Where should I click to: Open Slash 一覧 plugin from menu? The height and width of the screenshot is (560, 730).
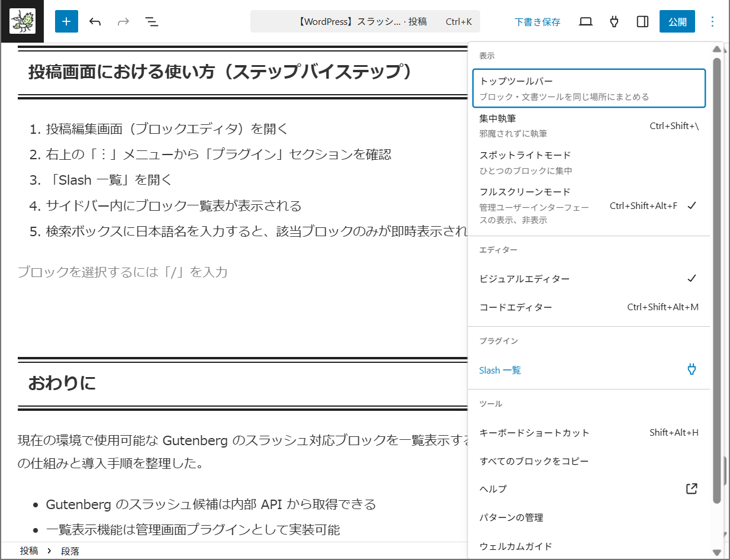click(588, 370)
